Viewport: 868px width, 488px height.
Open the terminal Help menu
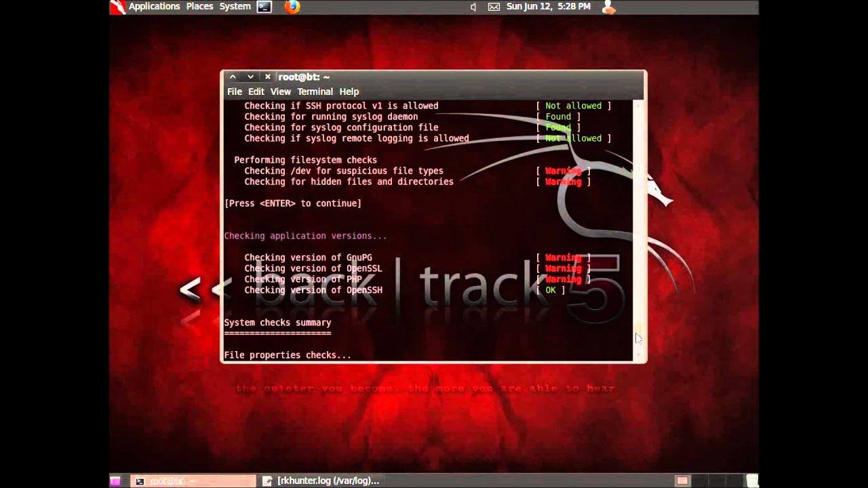(x=349, y=91)
